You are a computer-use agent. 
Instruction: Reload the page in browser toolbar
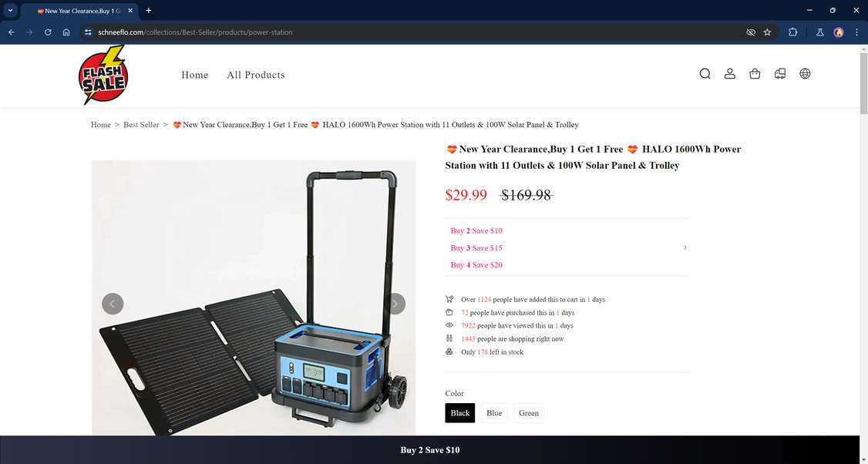coord(48,32)
